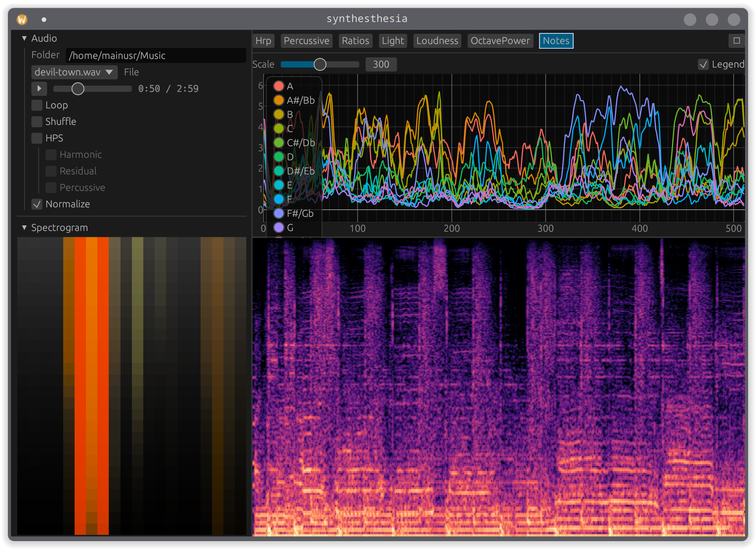Click the orange W app icon

22,19
